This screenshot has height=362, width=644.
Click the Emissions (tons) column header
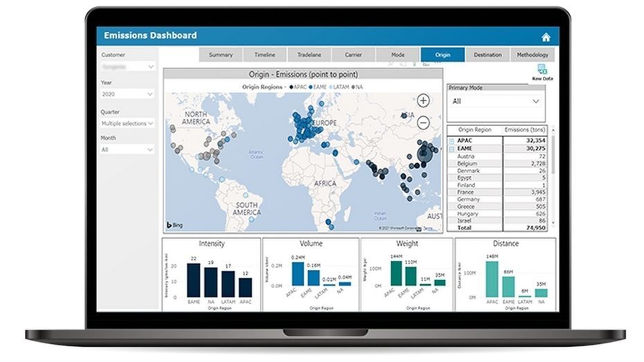[x=526, y=129]
